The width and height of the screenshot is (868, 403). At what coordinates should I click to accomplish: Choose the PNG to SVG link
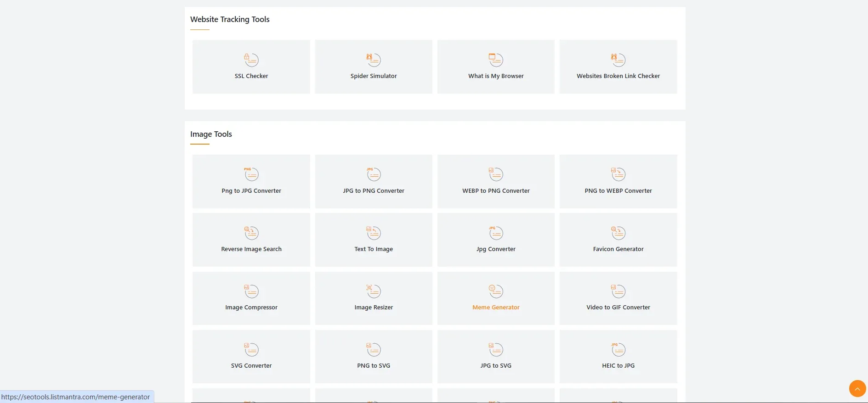pyautogui.click(x=374, y=366)
